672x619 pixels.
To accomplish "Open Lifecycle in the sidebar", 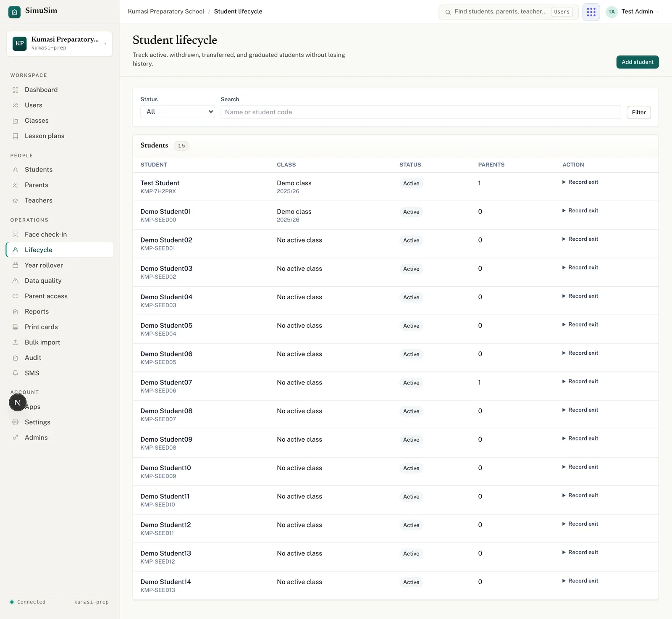I will pyautogui.click(x=60, y=250).
